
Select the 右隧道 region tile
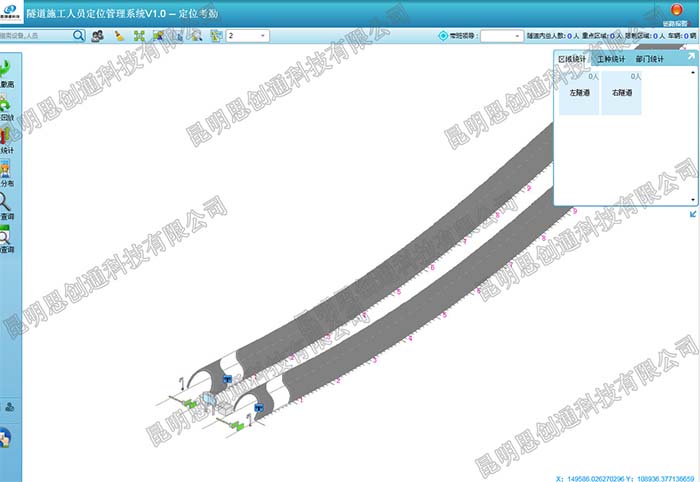(621, 93)
